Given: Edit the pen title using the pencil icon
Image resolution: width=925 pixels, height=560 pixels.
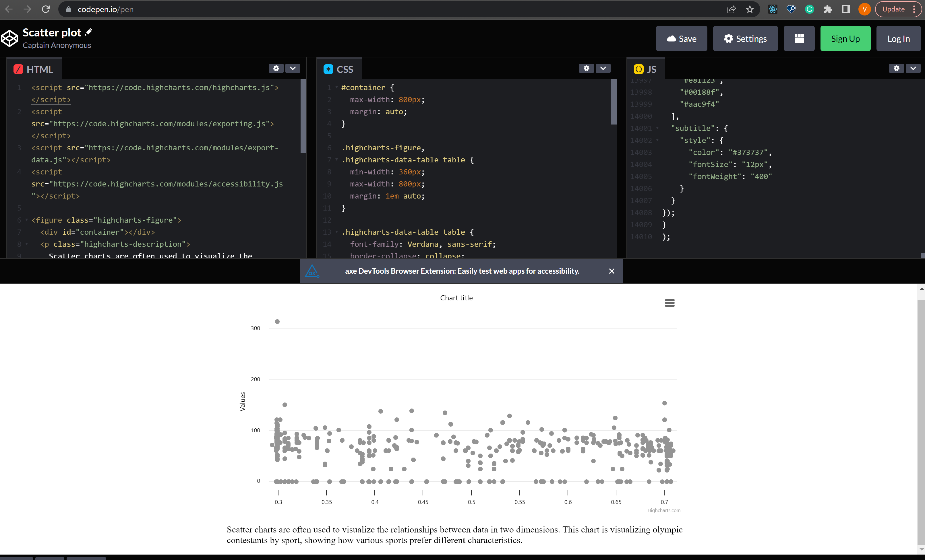Looking at the screenshot, I should coord(89,32).
